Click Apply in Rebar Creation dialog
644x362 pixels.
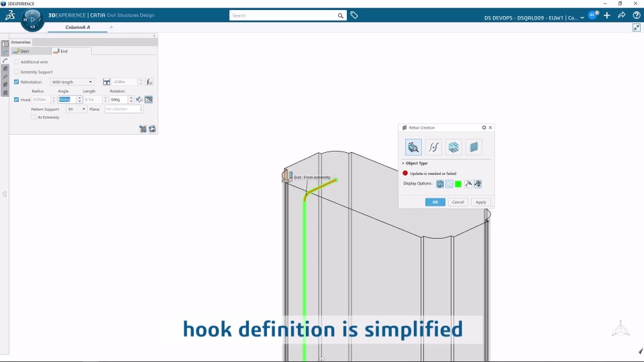click(481, 202)
